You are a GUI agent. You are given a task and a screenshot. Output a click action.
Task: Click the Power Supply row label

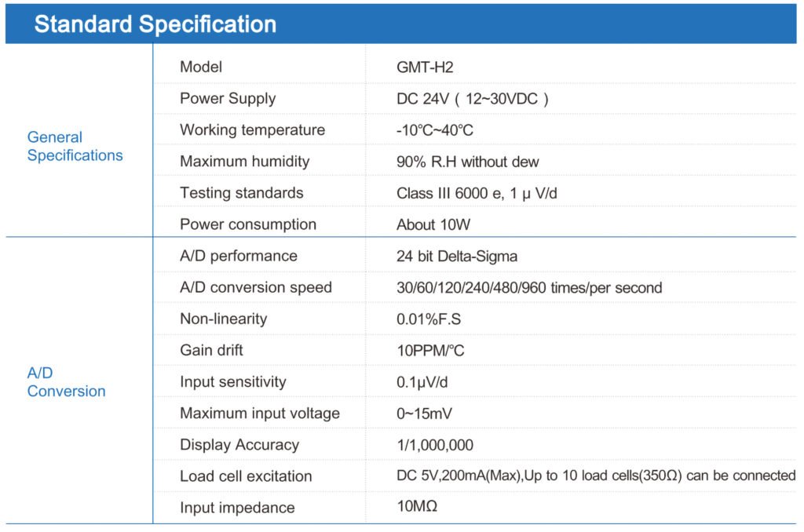(228, 98)
